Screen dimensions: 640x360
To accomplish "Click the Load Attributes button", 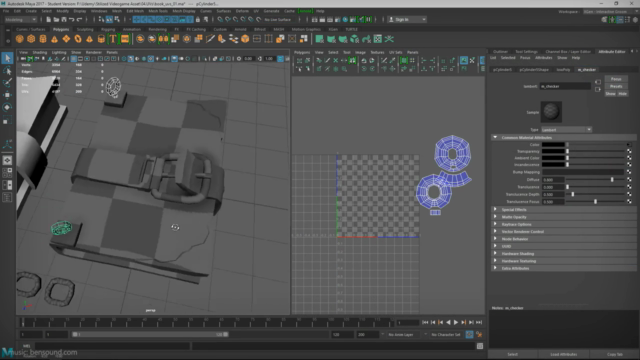I will (x=564, y=354).
